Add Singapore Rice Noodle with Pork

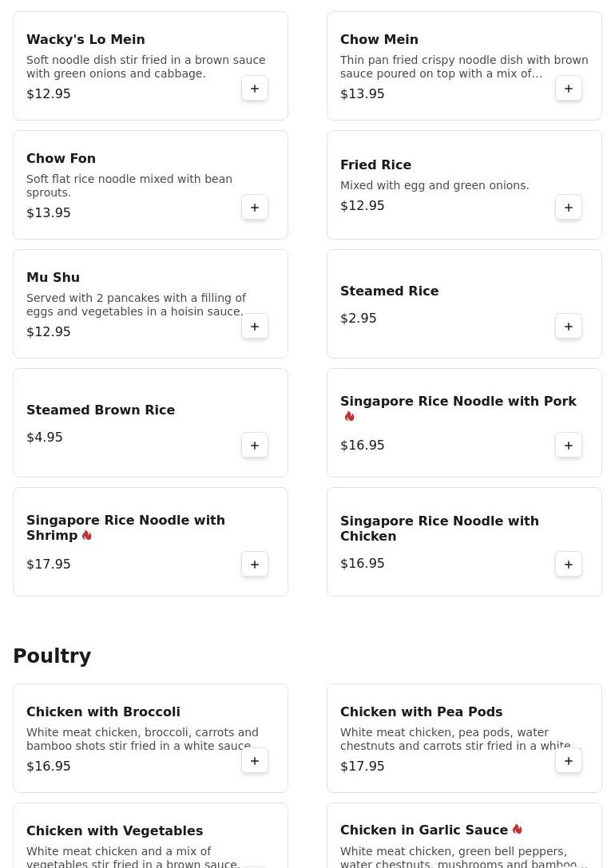click(x=569, y=446)
